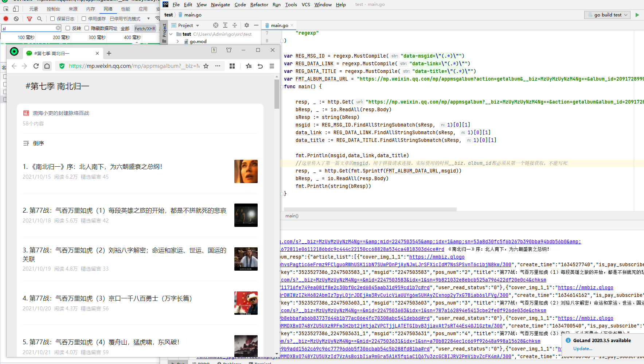Open the browser skin shirt icon
This screenshot has height=364, width=644.
(229, 50)
